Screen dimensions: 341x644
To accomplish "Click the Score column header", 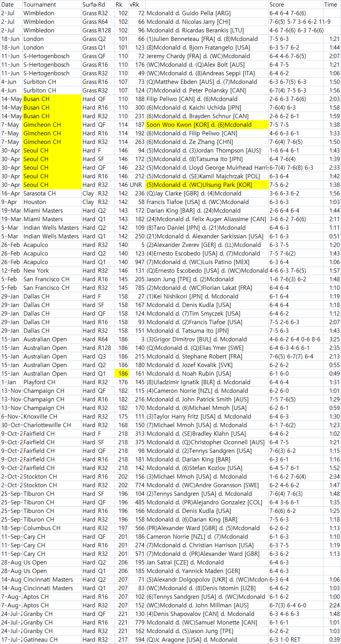I will (296, 4).
